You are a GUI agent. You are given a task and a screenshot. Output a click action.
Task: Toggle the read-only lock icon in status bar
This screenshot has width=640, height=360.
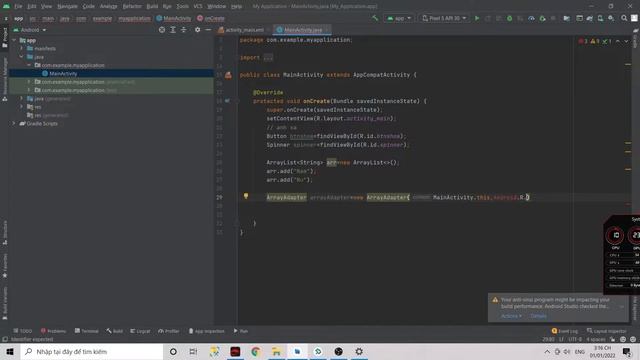(612, 339)
